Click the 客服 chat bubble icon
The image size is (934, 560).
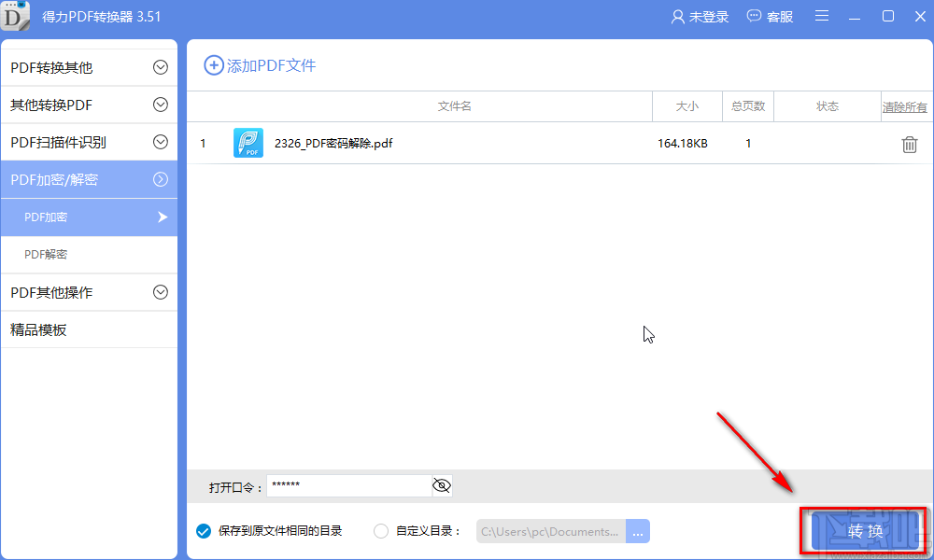click(752, 15)
